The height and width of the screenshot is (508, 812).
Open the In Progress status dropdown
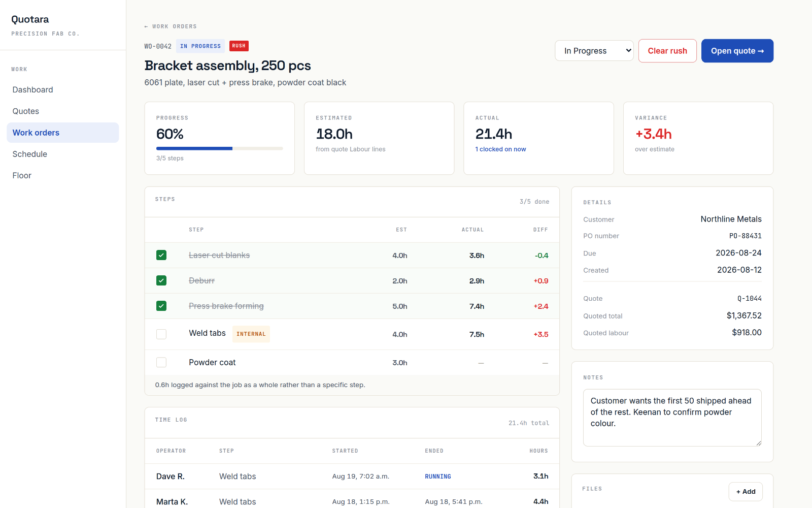coord(594,51)
